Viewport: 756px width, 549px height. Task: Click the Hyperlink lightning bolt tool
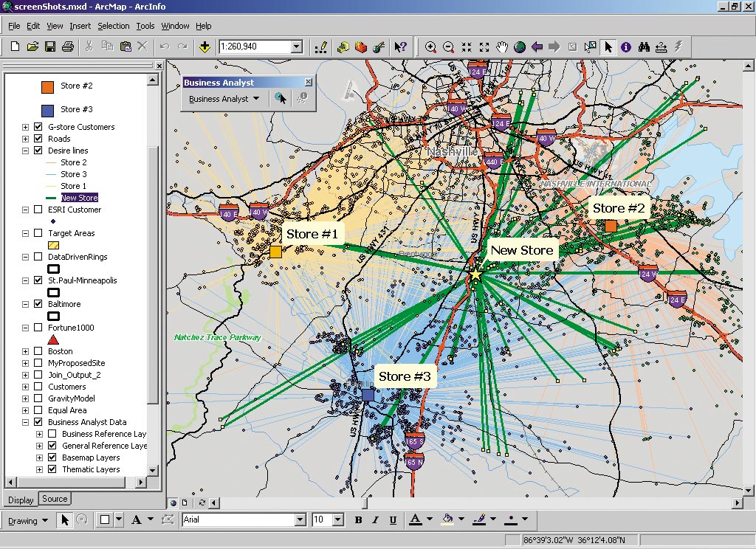[x=678, y=46]
